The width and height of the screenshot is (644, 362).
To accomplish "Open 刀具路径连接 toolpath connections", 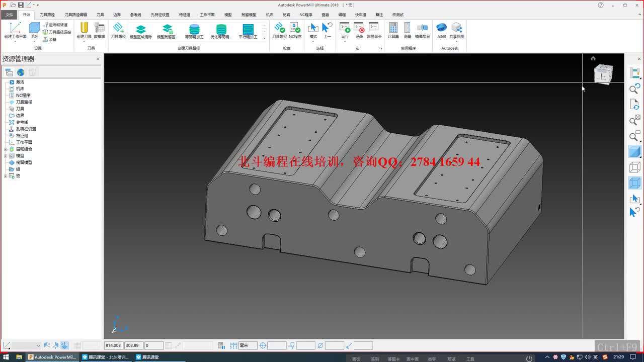I will pyautogui.click(x=57, y=32).
